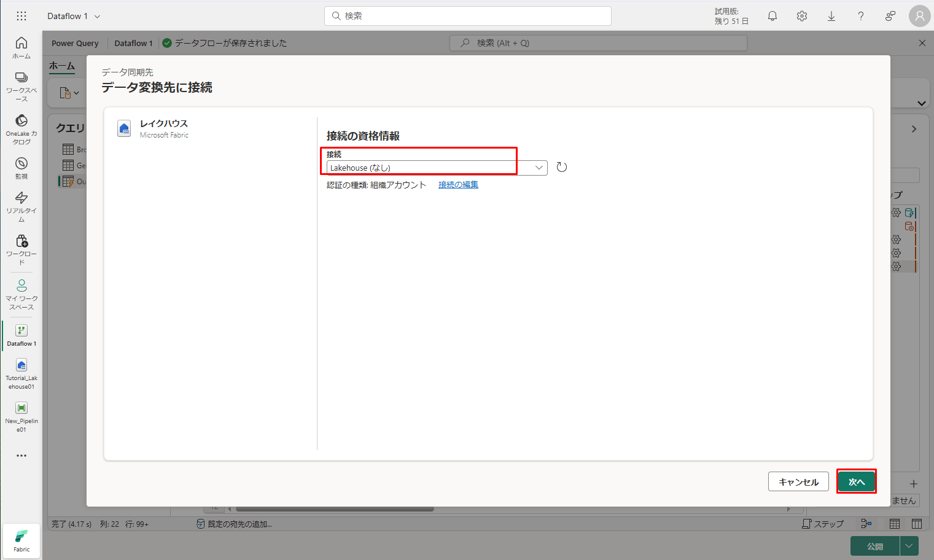
Task: Open リアルタイム in the left navigation
Action: pos(21,207)
